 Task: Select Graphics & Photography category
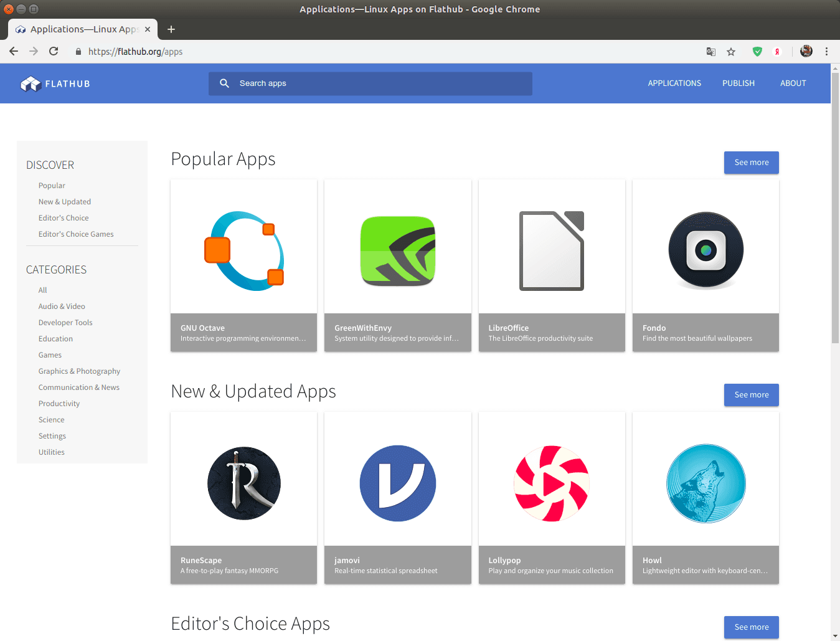click(79, 371)
